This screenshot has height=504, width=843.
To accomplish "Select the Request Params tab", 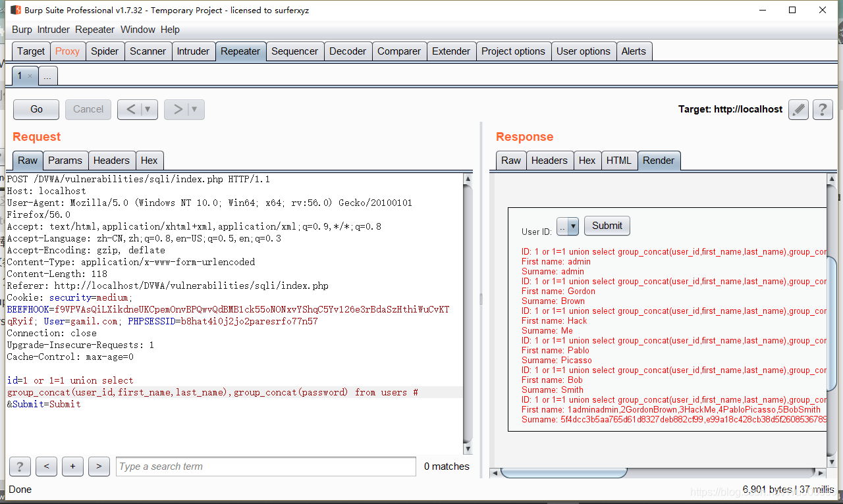I will pos(65,161).
